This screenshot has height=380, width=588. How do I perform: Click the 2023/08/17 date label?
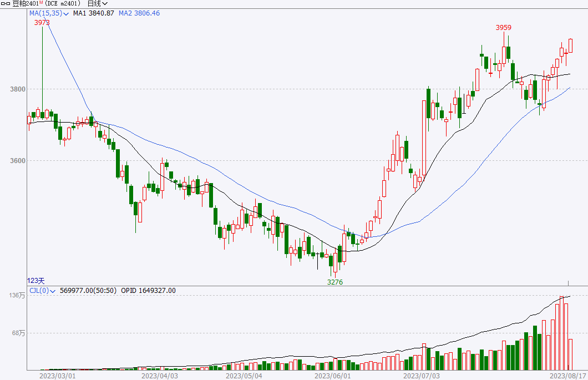pos(567,376)
